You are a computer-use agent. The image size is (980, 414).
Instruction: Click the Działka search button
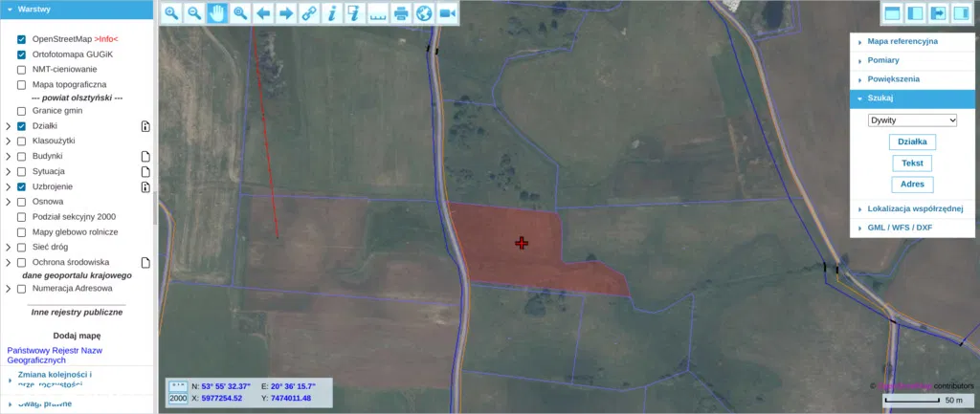pyautogui.click(x=912, y=142)
